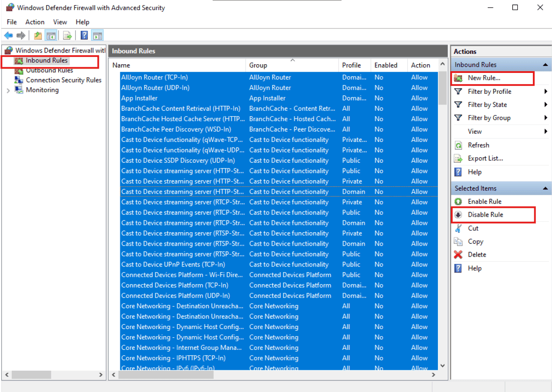Click the Refresh action icon
Image resolution: width=552 pixels, height=392 pixels.
(x=458, y=145)
